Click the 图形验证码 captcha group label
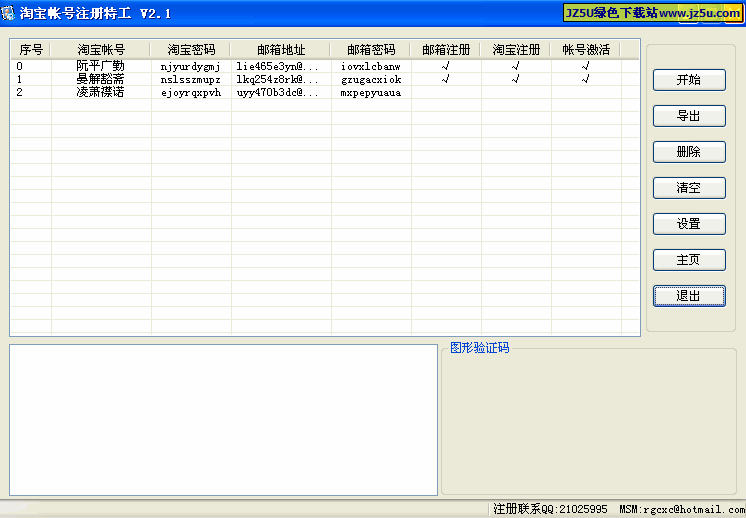Screen dimensions: 746x518 click(480, 348)
